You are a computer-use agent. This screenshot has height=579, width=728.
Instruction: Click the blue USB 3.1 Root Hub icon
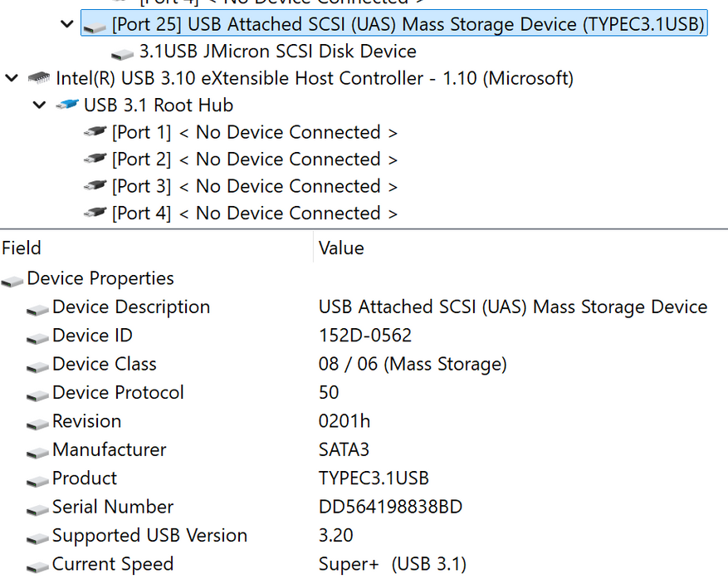coord(67,105)
